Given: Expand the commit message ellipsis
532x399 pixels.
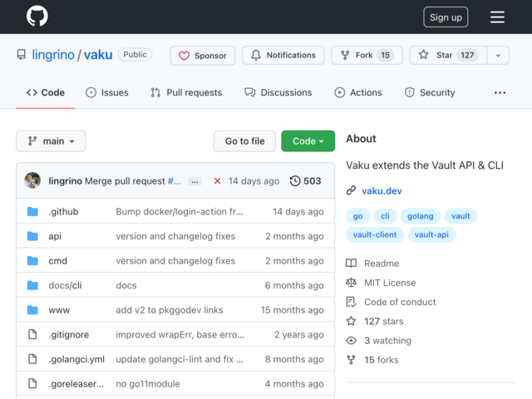Looking at the screenshot, I should click(195, 181).
